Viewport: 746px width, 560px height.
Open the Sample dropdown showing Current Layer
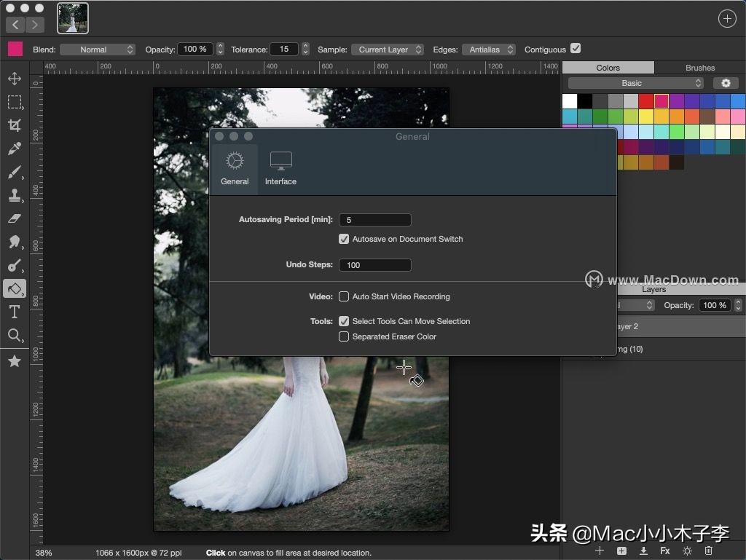pos(388,49)
